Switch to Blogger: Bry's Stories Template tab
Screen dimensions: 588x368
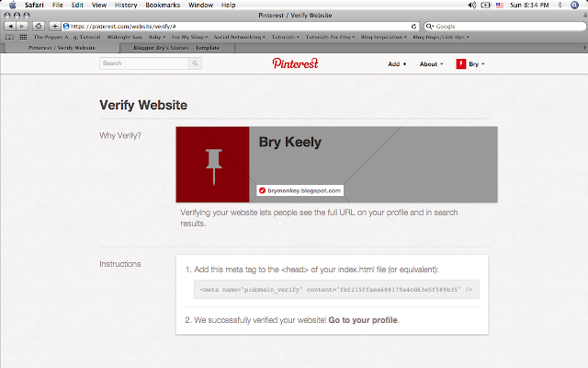(x=176, y=48)
